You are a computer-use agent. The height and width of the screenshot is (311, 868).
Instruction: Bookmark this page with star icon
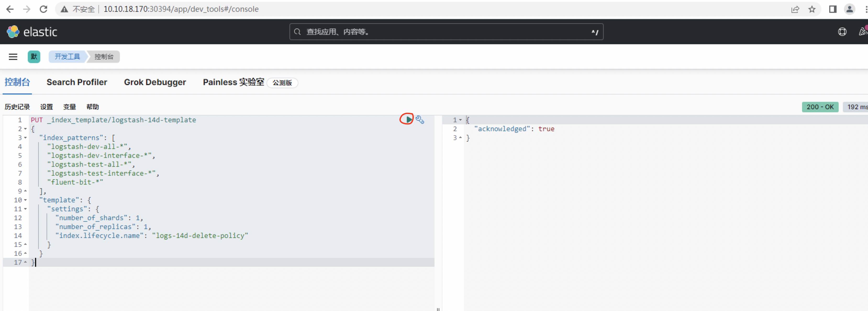[x=812, y=9]
